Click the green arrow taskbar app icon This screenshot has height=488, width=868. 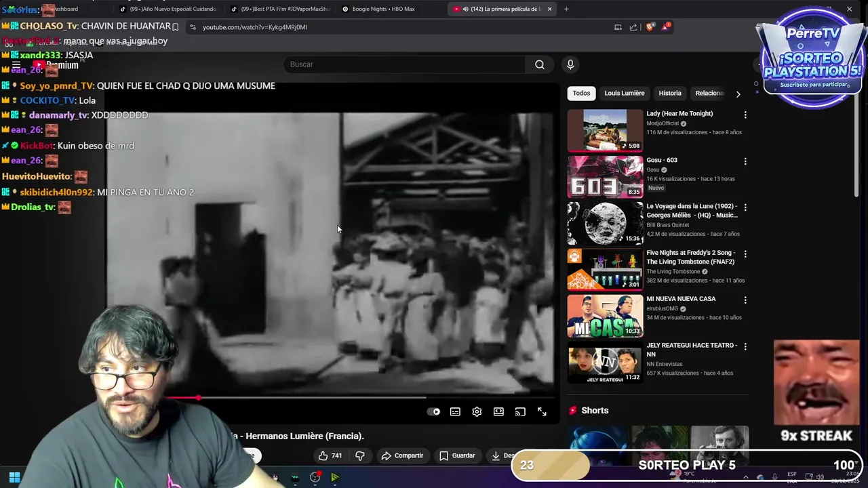335,477
